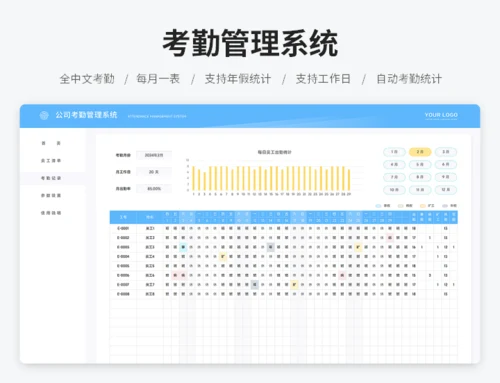The image size is (500, 383).
Task: Click the gray legend swatch
Action: pyautogui.click(x=445, y=206)
